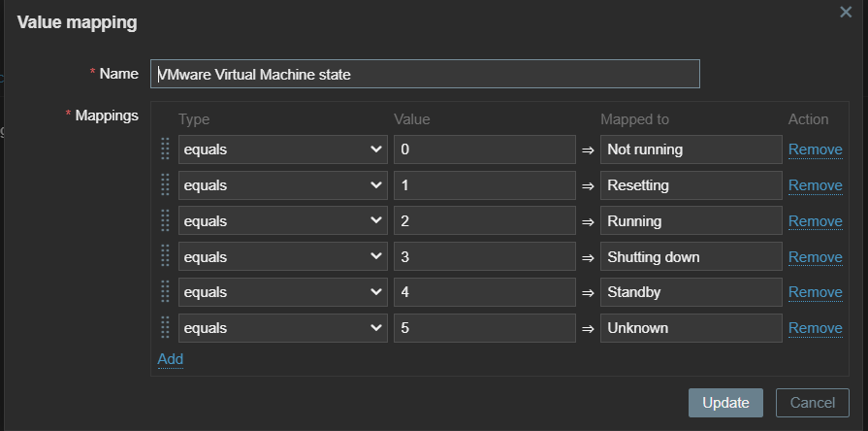Click the drag handle next to the Standby mapping
Screen dimensions: 868x431
[164, 292]
